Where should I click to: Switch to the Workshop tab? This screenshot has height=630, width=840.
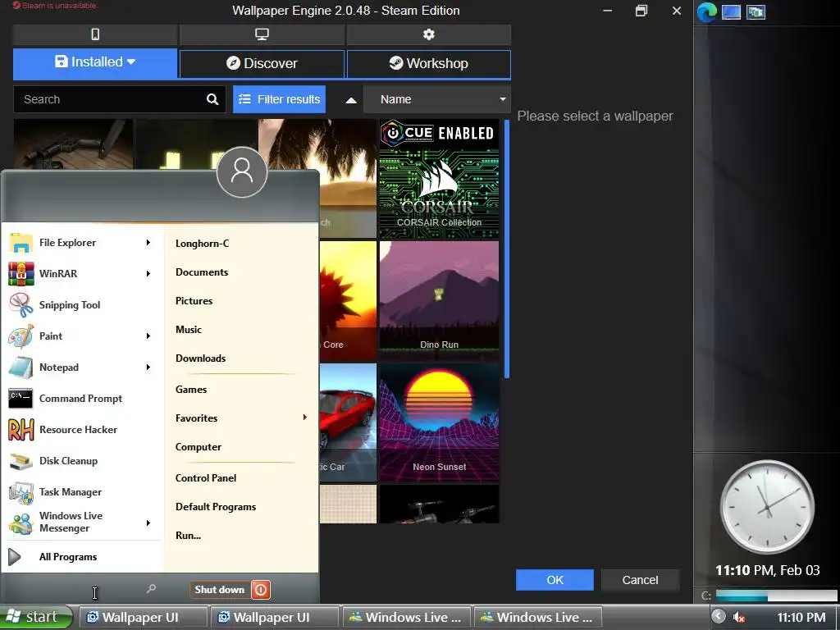428,64
